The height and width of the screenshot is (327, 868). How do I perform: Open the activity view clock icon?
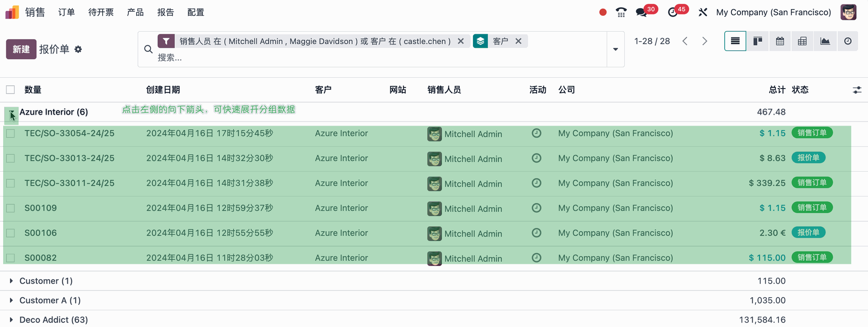tap(848, 42)
